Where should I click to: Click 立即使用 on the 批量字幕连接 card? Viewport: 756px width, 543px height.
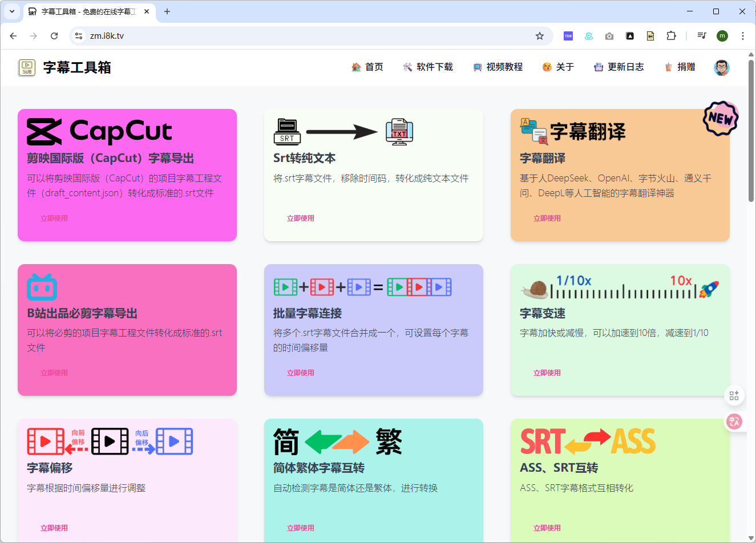point(301,373)
